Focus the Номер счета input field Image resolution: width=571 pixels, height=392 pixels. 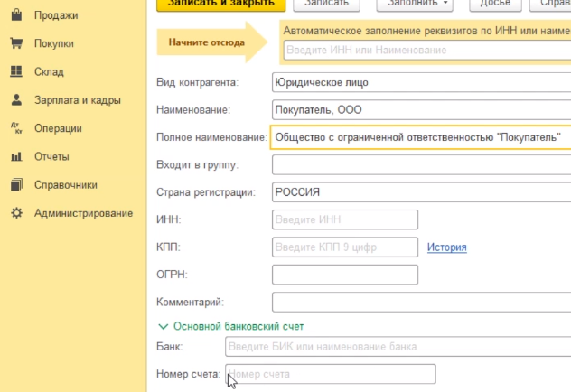[x=330, y=374]
